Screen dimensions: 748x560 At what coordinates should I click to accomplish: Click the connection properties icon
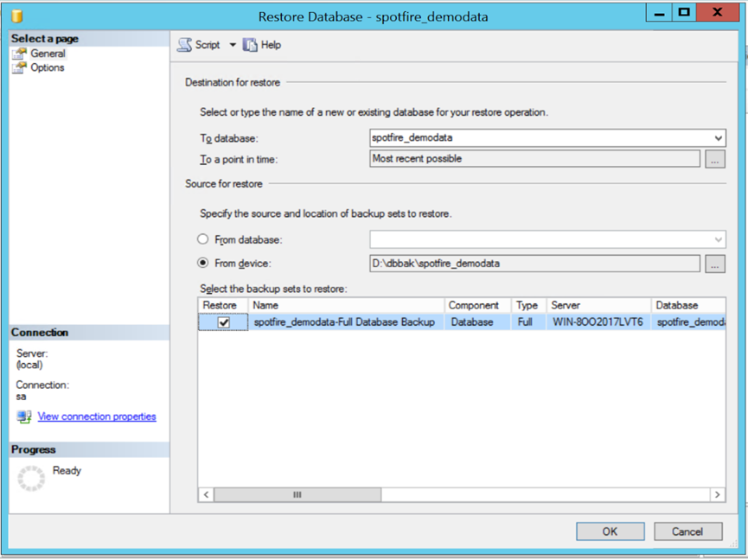[24, 417]
